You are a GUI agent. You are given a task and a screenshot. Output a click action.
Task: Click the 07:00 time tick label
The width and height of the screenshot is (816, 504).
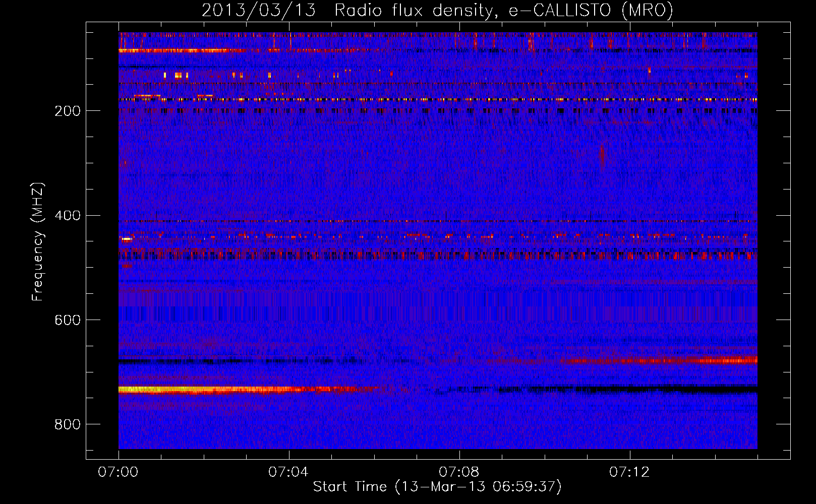(x=118, y=472)
